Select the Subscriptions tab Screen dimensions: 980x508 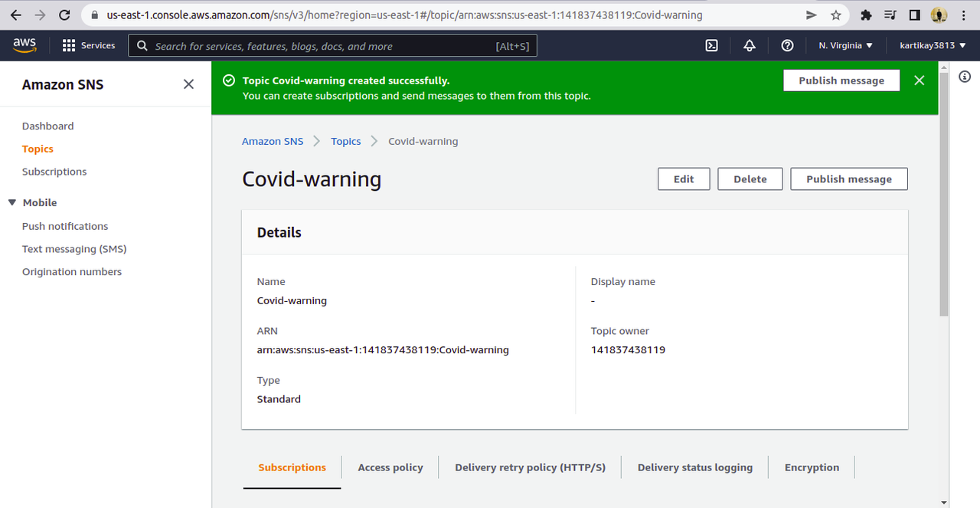(292, 467)
